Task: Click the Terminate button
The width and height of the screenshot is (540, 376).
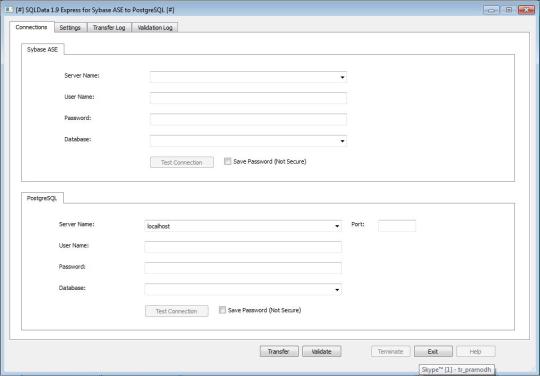Action: click(391, 351)
